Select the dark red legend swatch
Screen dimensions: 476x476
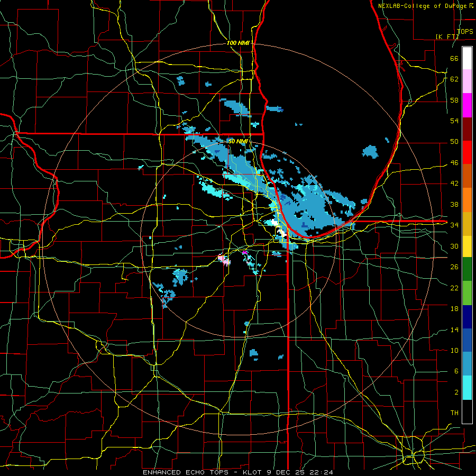pos(467,129)
